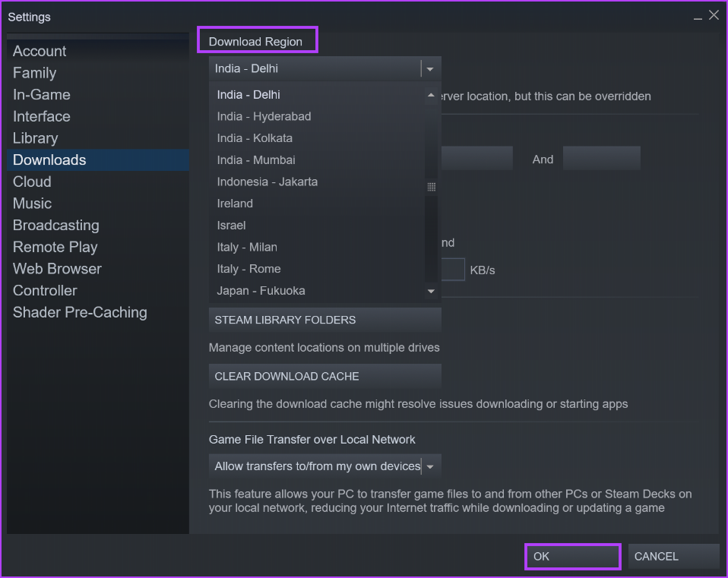Viewport: 728px width, 578px height.
Task: Click STEAM LIBRARY FOLDERS
Action: 324,320
